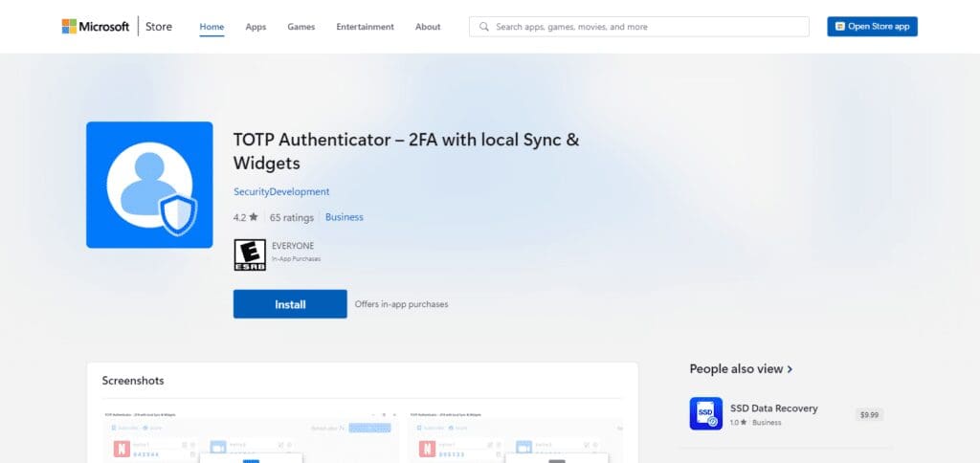Click the In-App Purchases label under EVERYONE
The width and height of the screenshot is (980, 463).
pyautogui.click(x=297, y=258)
